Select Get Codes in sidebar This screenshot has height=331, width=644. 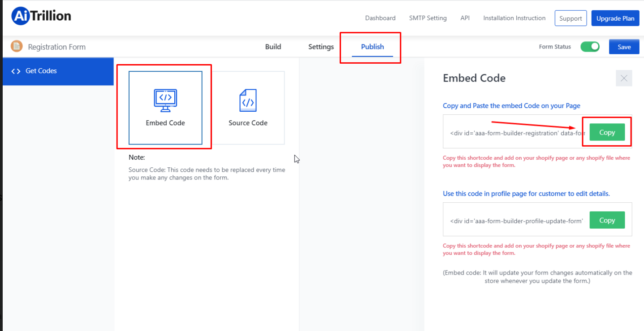click(58, 71)
